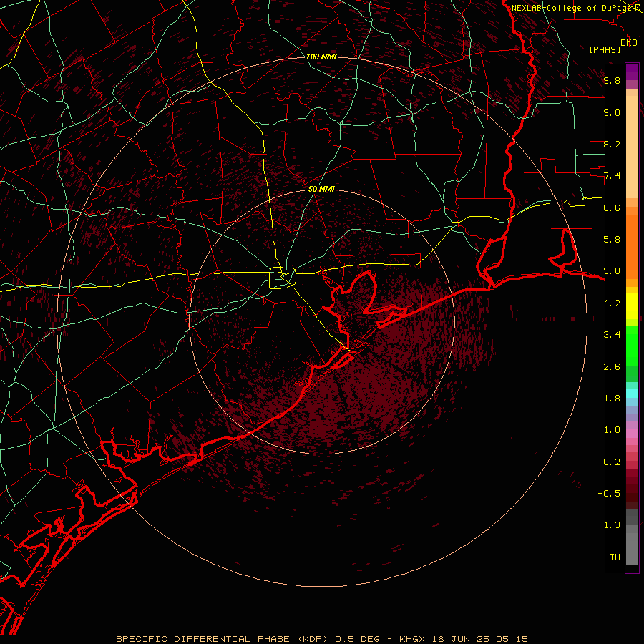The image size is (644, 644).
Task: Click the -0.5 legend value
Action: [x=609, y=493]
